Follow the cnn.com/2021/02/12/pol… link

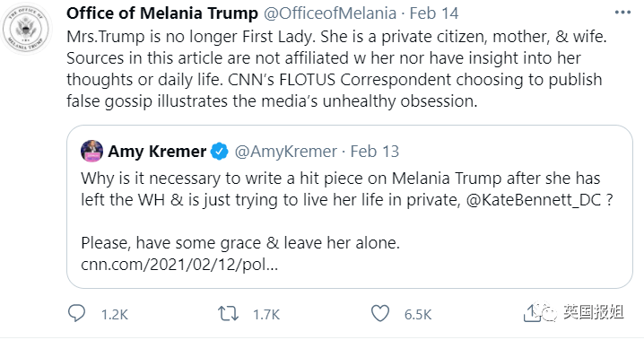[179, 265]
